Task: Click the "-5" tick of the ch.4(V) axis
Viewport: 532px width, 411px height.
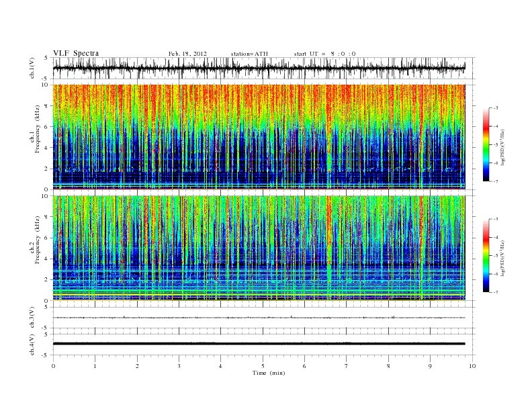Action: tap(46, 355)
